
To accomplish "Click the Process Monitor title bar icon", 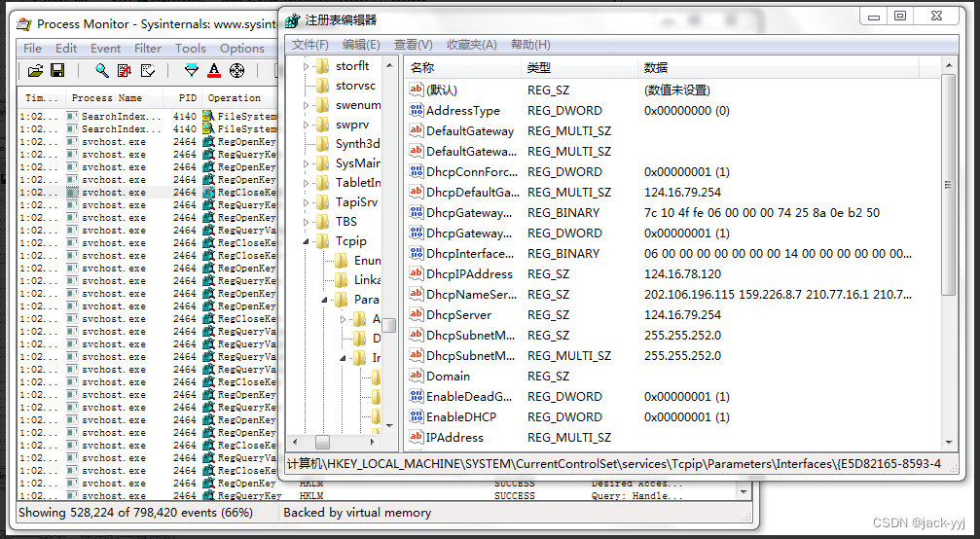I will [x=23, y=24].
